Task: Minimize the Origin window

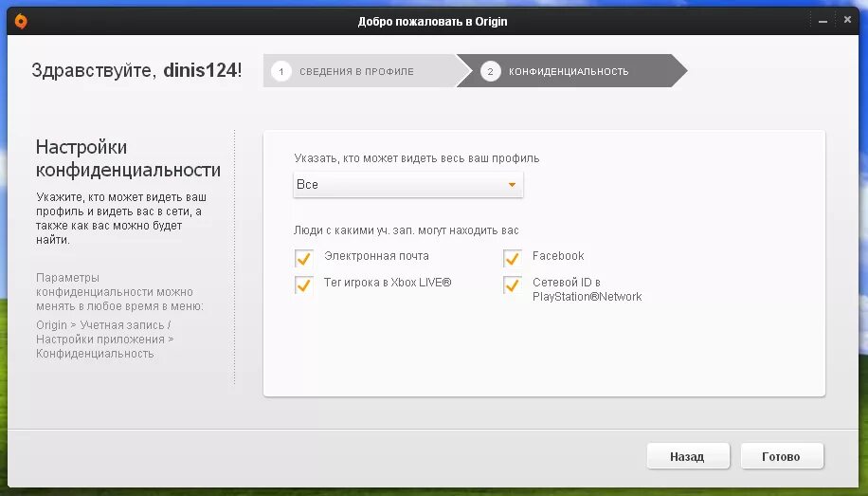Action: pyautogui.click(x=823, y=21)
